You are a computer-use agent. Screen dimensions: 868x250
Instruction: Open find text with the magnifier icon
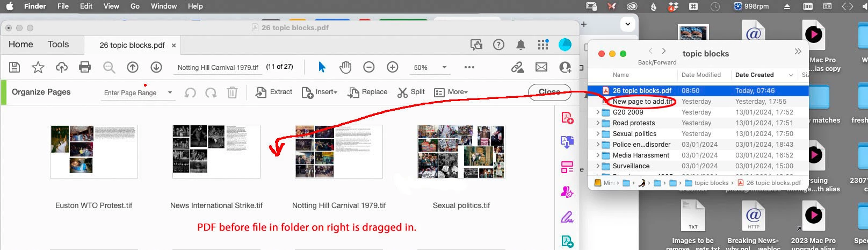coord(109,67)
